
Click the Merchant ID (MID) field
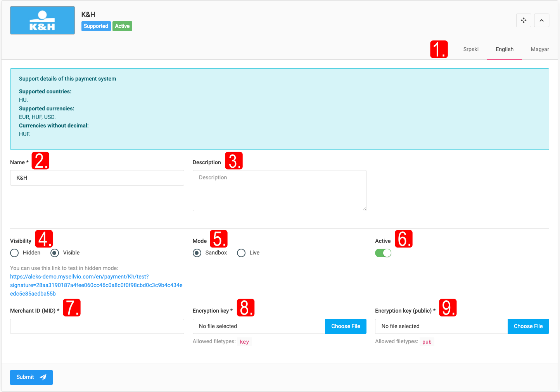point(97,327)
